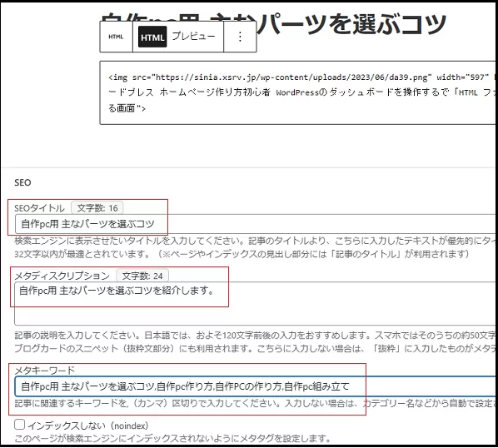The width and height of the screenshot is (498, 448).
Task: Click the メタキーワード label
Action: click(x=44, y=370)
